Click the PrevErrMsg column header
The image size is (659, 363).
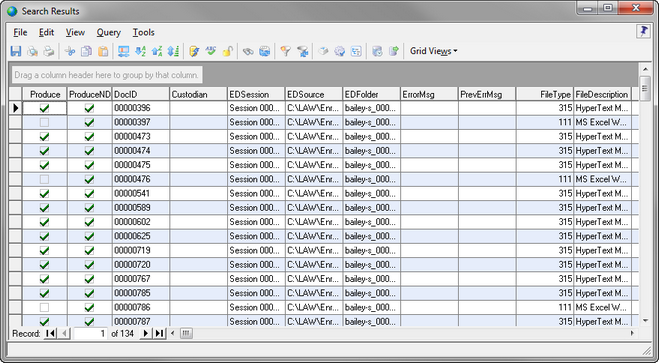[487, 95]
